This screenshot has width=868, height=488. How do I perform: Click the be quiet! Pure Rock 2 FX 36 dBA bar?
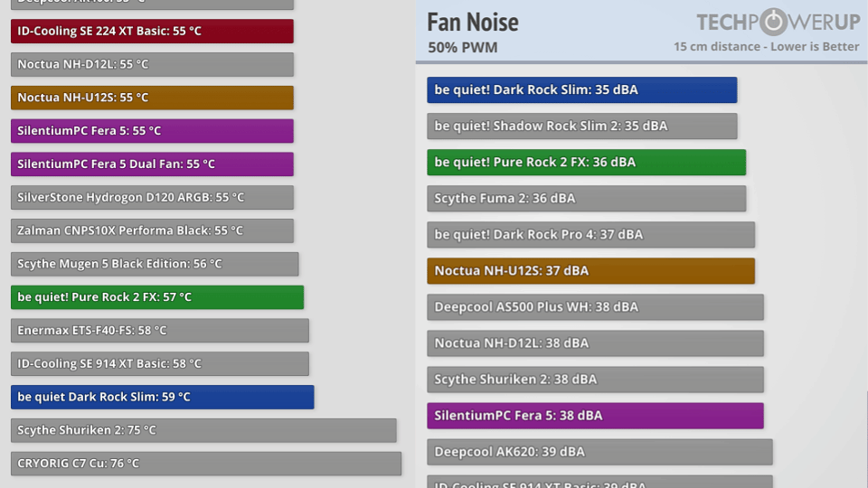pyautogui.click(x=586, y=163)
